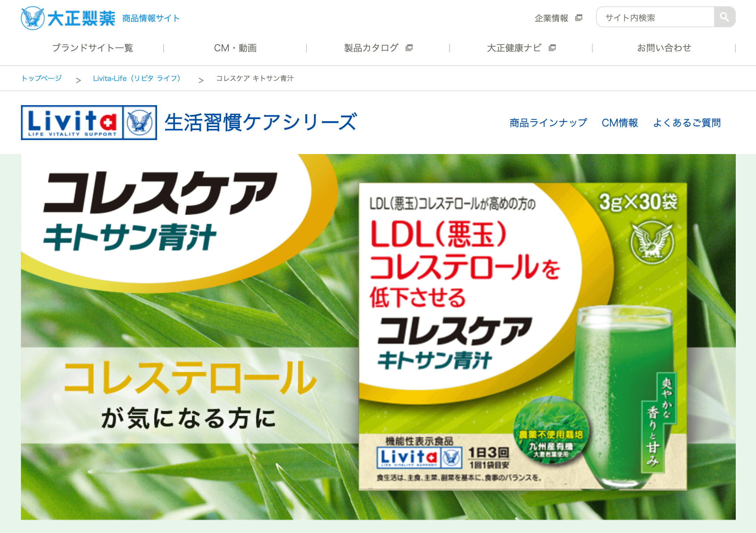Open お問い合わせ menu item

(x=664, y=48)
